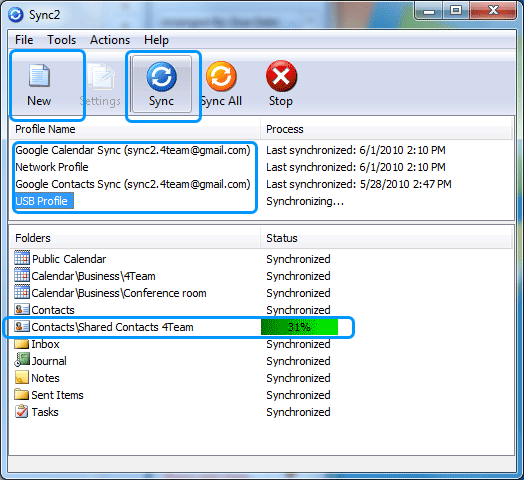Minimize the Sync2 window
The height and width of the screenshot is (480, 524).
coord(429,10)
